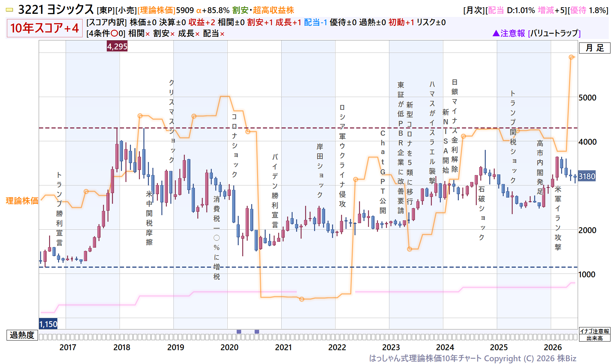Image resolution: width=615 pixels, height=364 pixels.
Task: Click the 配当-1 score item
Action: coord(315,22)
